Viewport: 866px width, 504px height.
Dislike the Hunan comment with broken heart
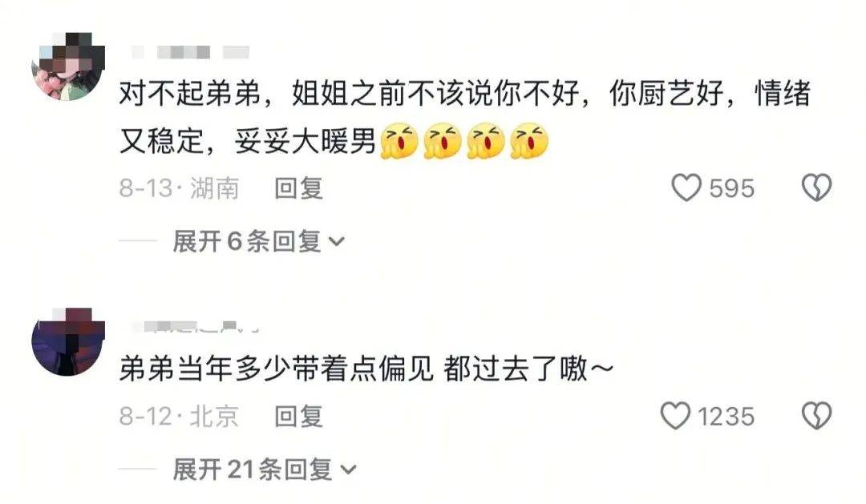click(x=816, y=187)
